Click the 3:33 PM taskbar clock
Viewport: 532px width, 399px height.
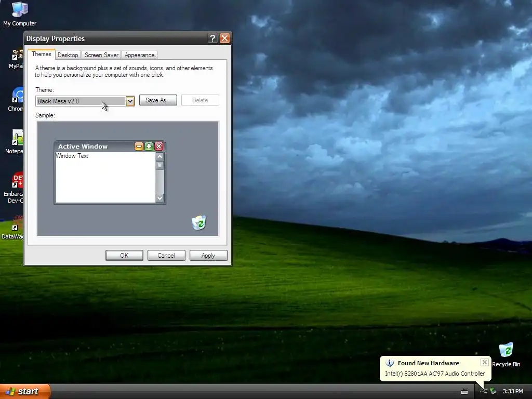513,392
